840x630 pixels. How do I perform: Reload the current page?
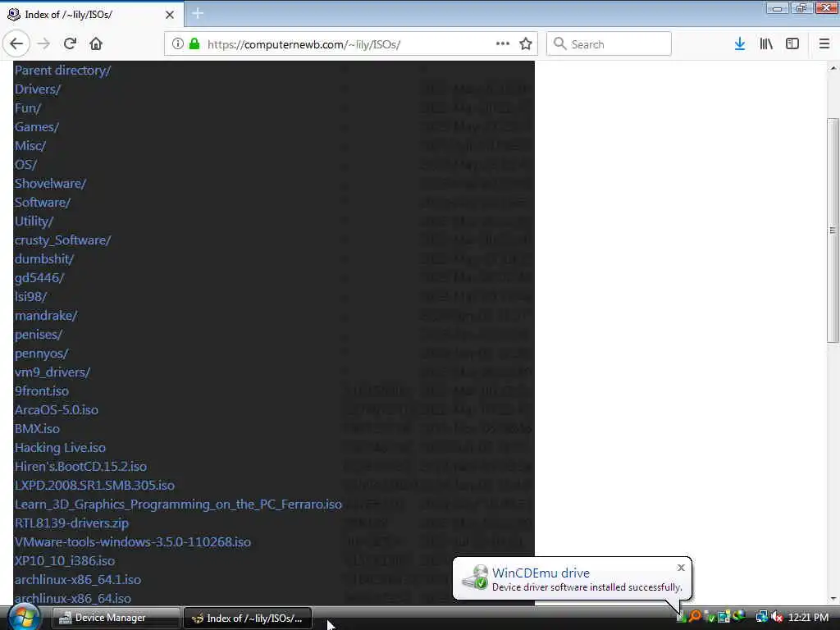70,44
